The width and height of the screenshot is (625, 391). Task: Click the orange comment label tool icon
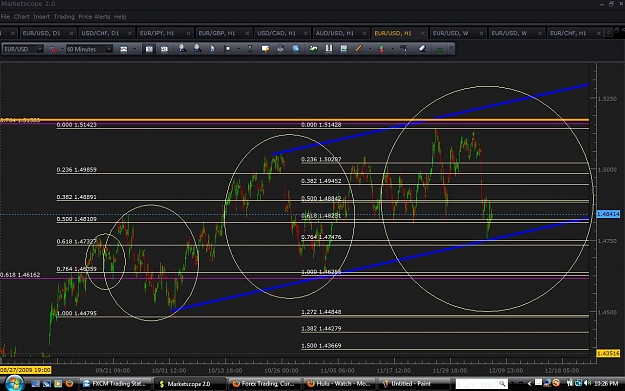[265, 49]
